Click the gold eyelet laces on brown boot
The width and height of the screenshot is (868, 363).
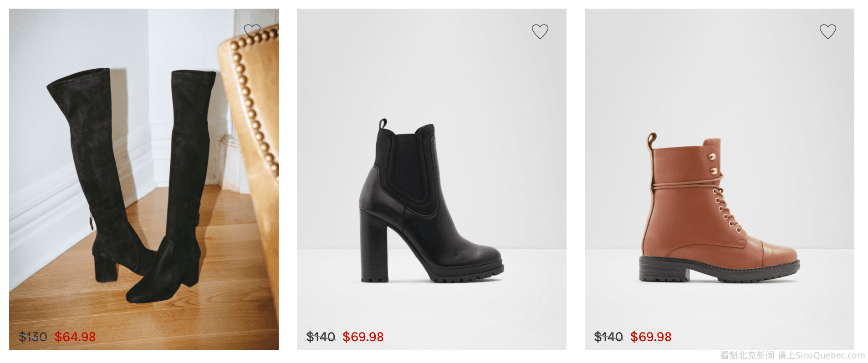[x=724, y=205]
